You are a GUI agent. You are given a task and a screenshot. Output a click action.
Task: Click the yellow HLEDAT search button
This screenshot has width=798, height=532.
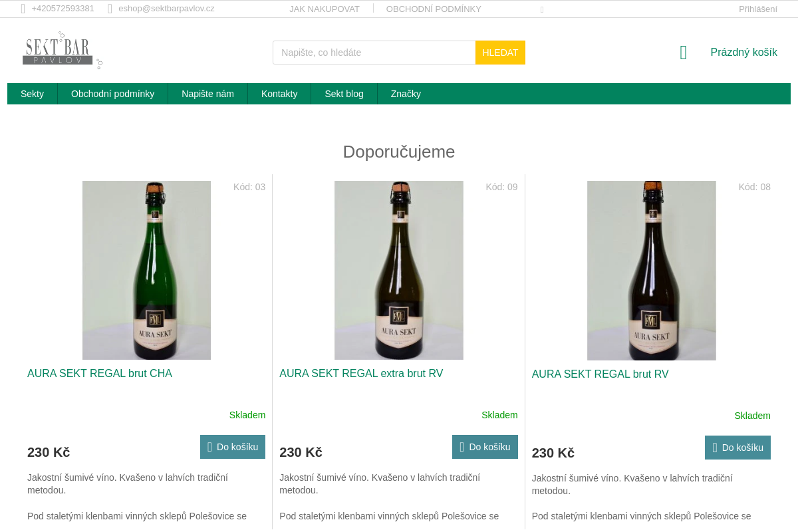point(500,53)
